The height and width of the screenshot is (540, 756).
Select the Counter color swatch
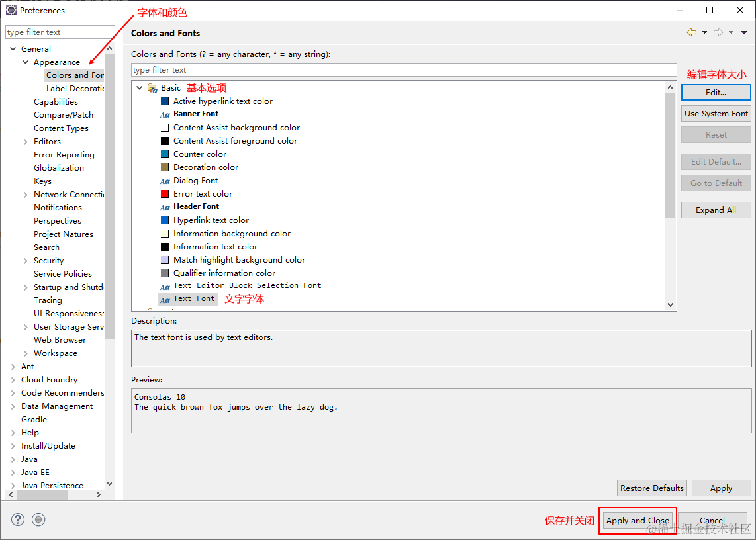164,154
